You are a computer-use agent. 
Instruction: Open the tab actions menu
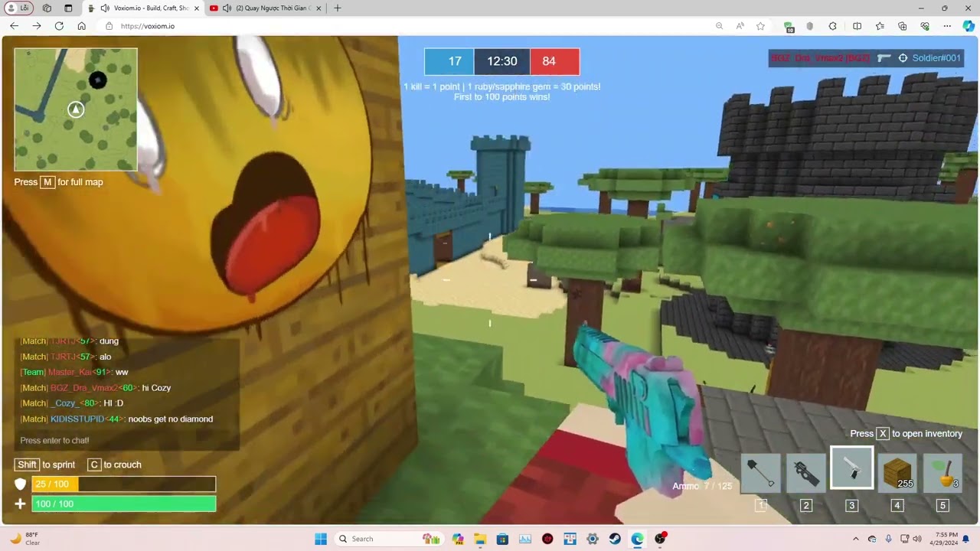click(68, 8)
